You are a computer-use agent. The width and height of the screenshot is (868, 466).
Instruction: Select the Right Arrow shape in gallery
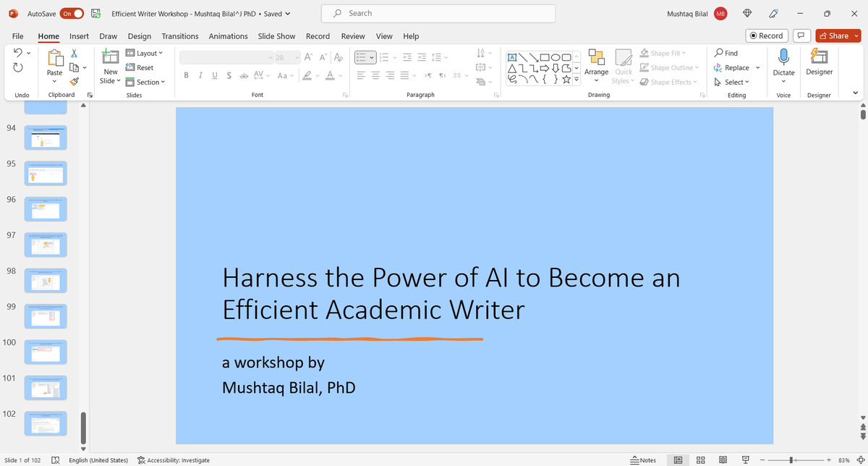point(544,68)
